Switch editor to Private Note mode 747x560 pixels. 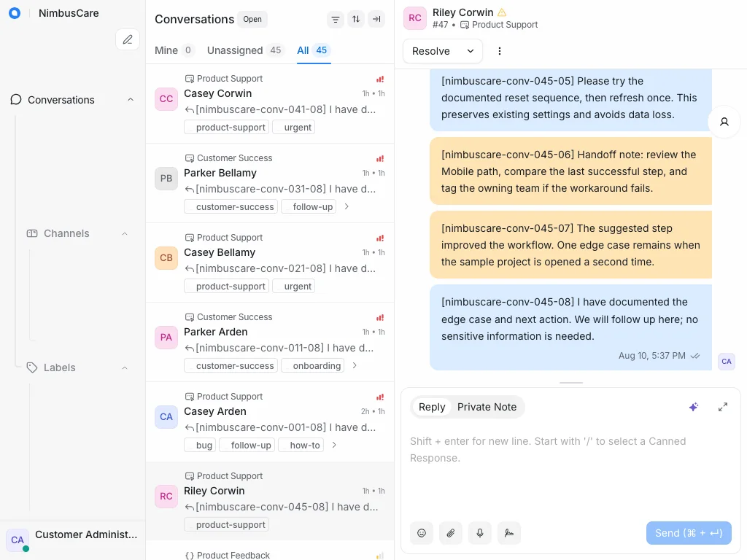point(487,407)
